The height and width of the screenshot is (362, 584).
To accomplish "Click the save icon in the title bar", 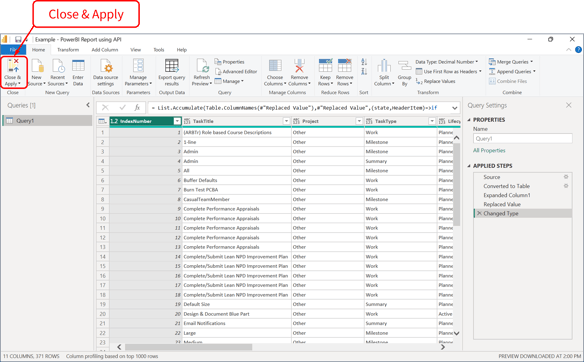I will click(18, 39).
